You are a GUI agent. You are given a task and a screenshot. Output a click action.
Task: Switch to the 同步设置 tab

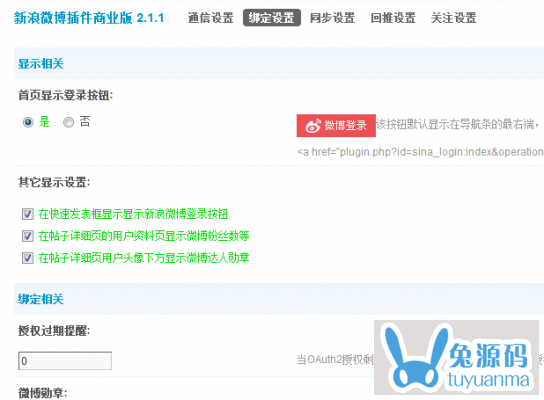[332, 18]
